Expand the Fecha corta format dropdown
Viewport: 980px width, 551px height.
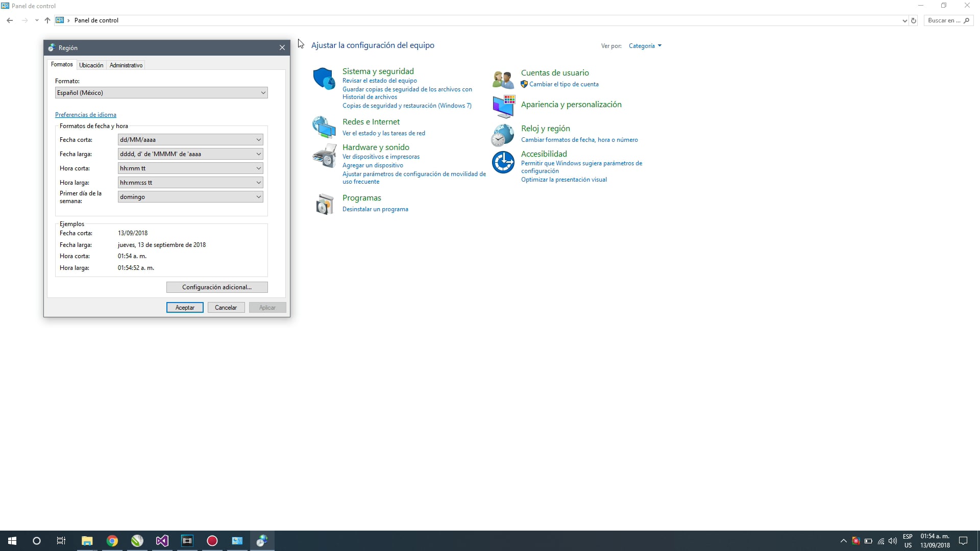[x=190, y=140]
